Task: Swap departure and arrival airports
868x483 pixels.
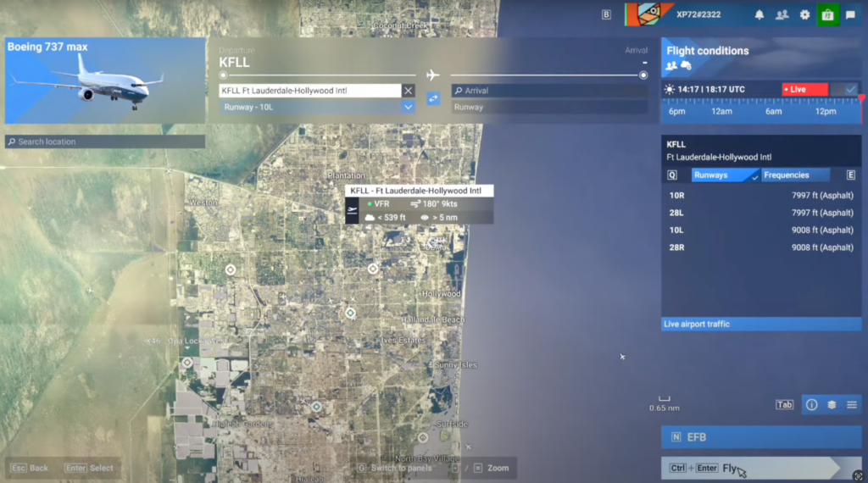Action: coord(432,98)
